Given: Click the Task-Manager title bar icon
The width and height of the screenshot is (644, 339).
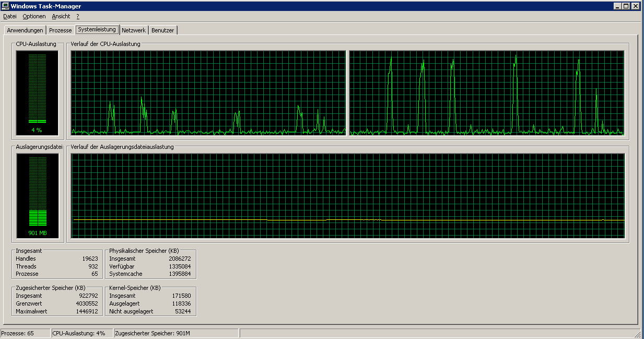Looking at the screenshot, I should [x=5, y=6].
